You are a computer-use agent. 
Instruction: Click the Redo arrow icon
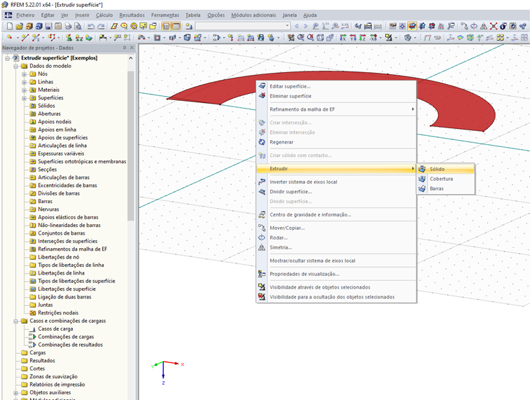101,26
